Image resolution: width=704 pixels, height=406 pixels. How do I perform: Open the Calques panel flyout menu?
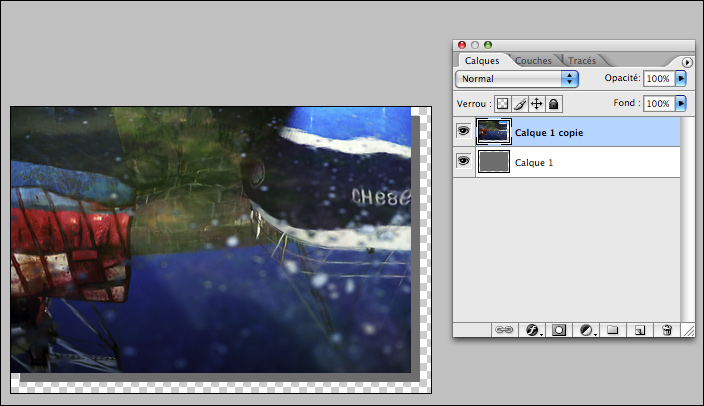(688, 62)
